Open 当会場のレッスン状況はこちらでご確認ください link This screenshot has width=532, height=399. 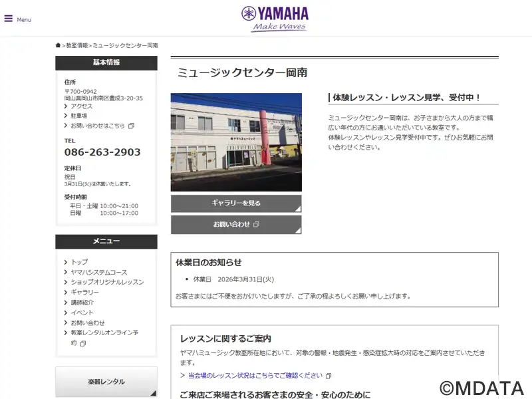tap(255, 376)
